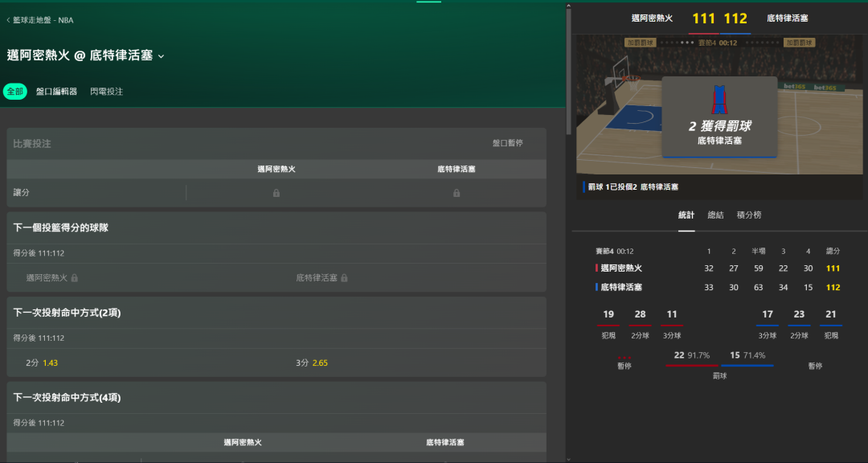Bet on 2分 at odds 1.43

(42, 363)
